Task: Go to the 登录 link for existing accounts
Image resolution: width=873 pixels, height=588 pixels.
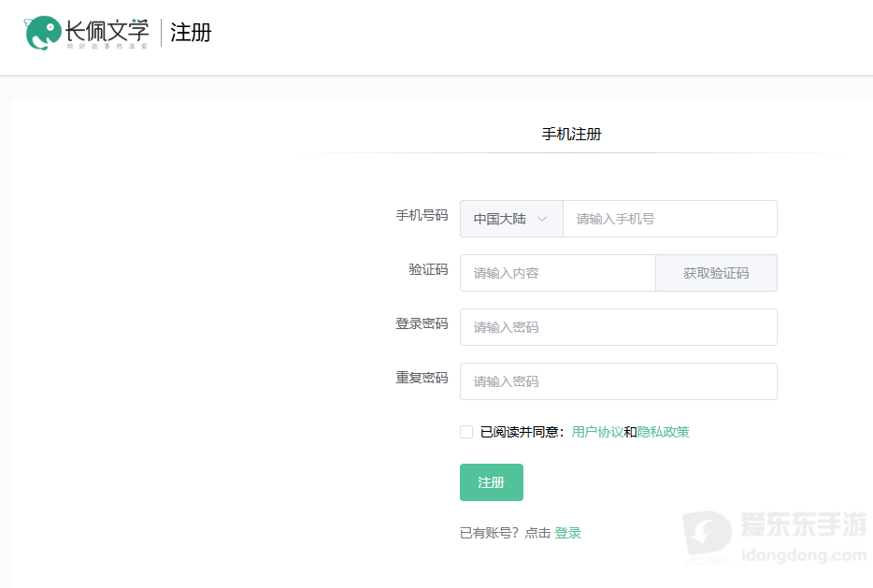Action: [x=568, y=533]
